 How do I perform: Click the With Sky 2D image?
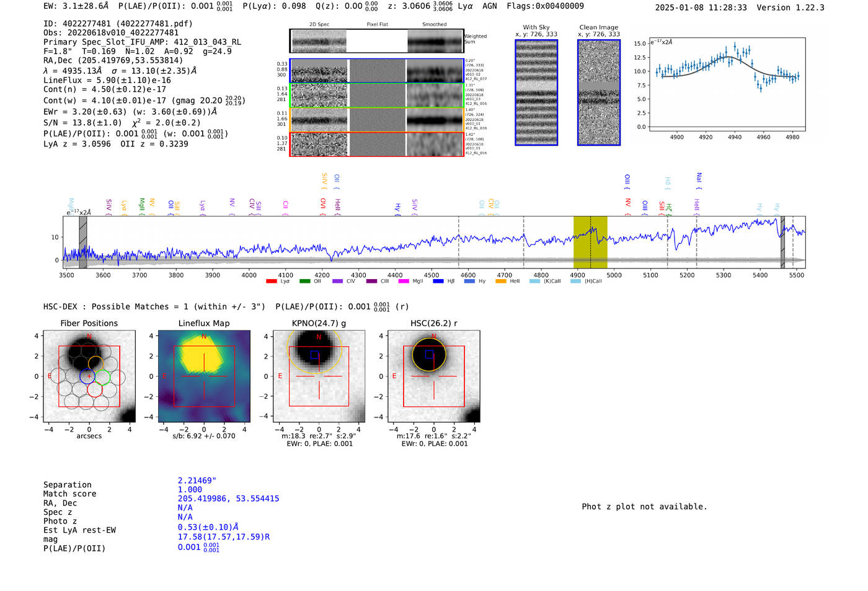pyautogui.click(x=536, y=92)
